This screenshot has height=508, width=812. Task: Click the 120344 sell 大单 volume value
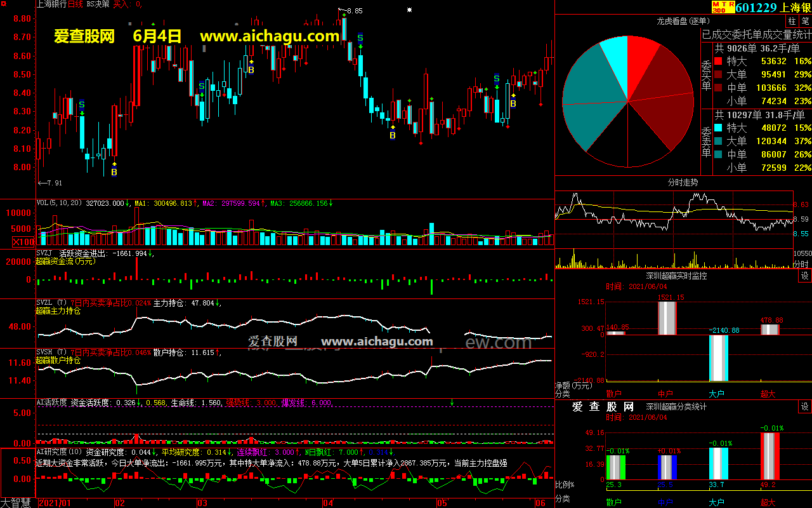point(773,141)
